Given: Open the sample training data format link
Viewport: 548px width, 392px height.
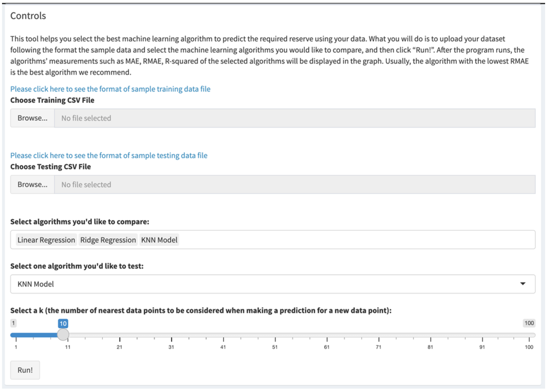Looking at the screenshot, I should coord(110,89).
